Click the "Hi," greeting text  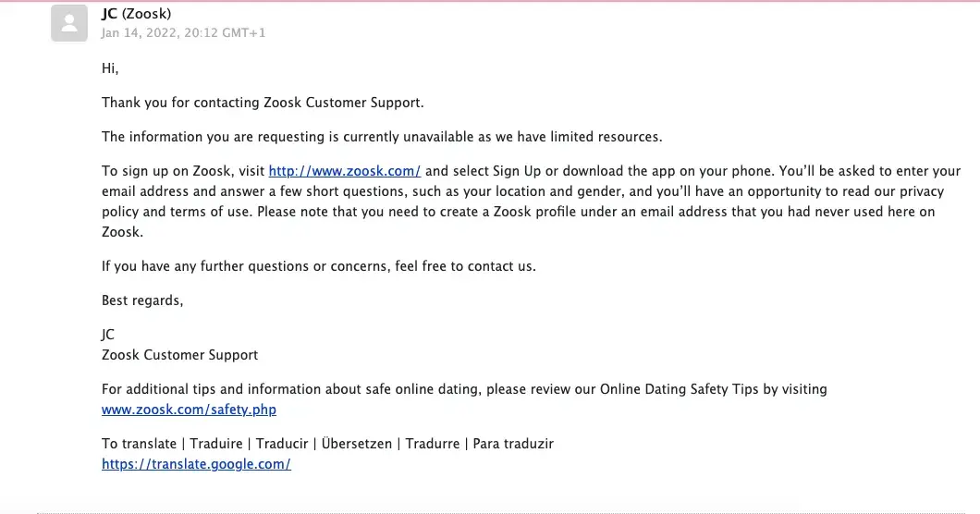coord(110,68)
